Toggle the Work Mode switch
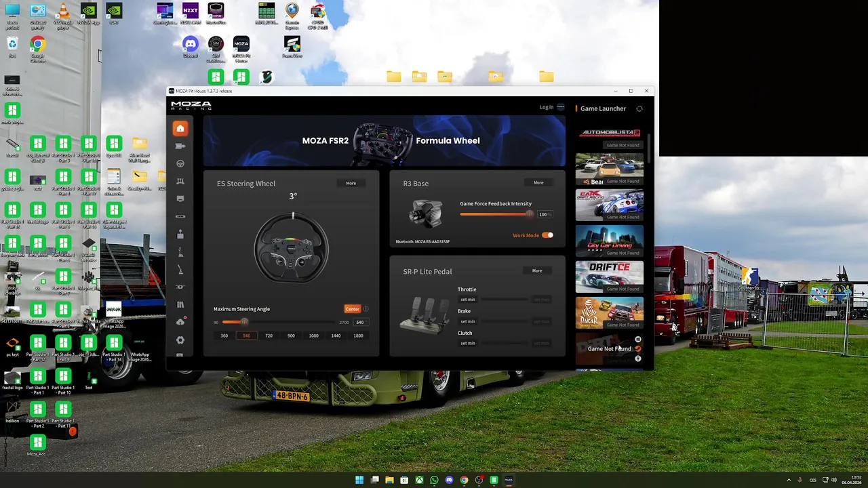This screenshot has height=488, width=868. [547, 235]
